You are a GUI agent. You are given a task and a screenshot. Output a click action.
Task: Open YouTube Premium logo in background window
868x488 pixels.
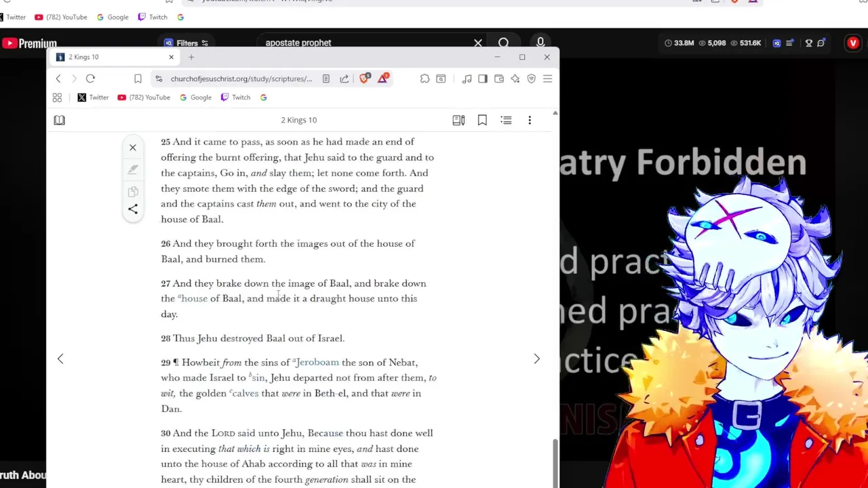(29, 43)
